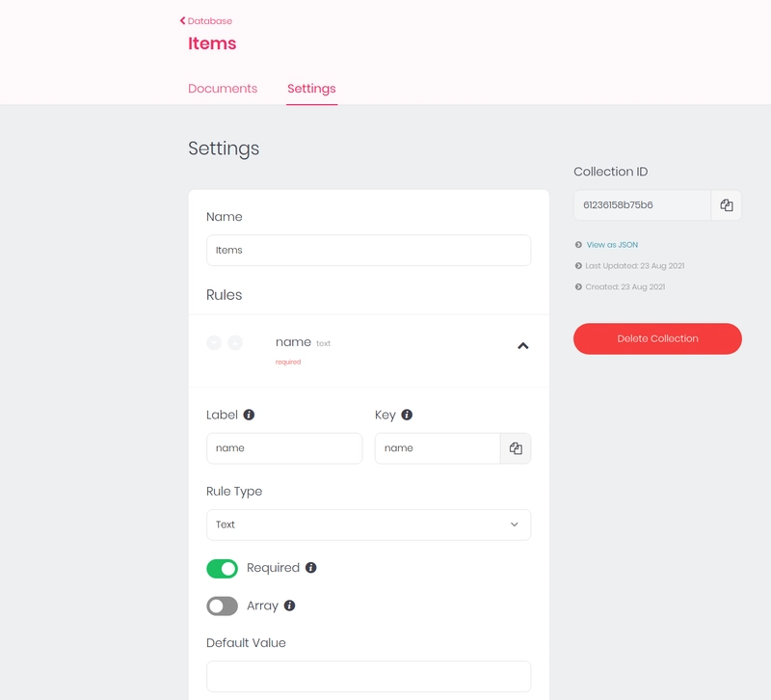The image size is (771, 700).
Task: Open the Rule Type dropdown
Action: (368, 525)
